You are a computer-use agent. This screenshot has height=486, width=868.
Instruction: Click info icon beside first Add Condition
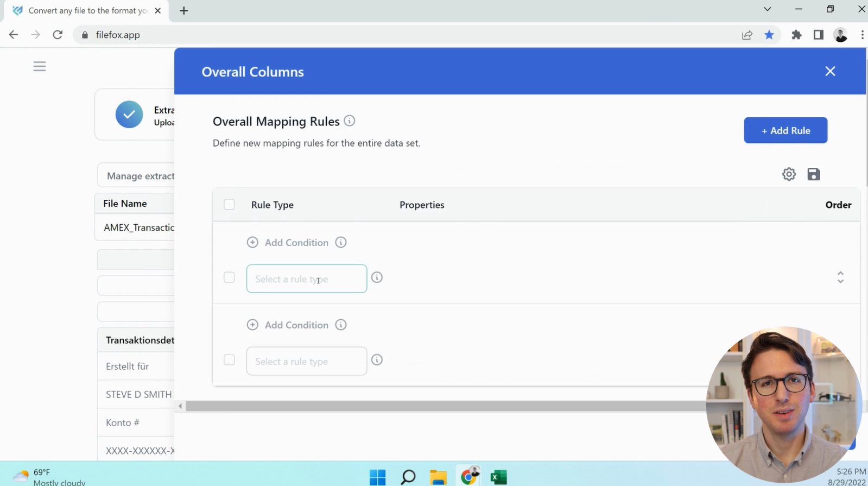tap(341, 243)
